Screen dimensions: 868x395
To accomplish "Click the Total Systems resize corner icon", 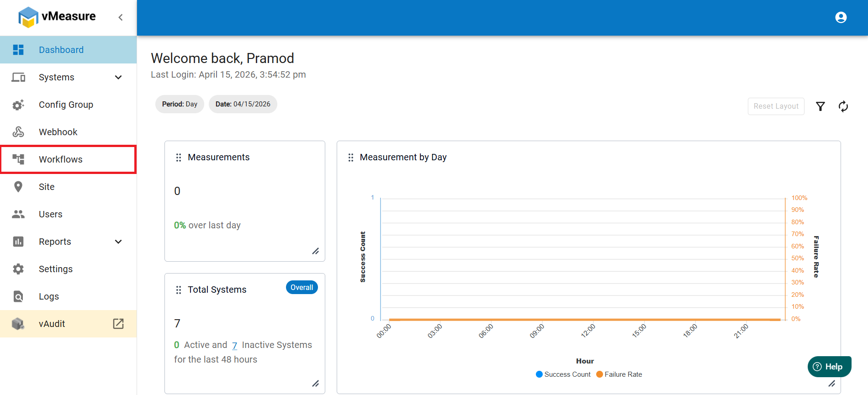I will click(316, 384).
